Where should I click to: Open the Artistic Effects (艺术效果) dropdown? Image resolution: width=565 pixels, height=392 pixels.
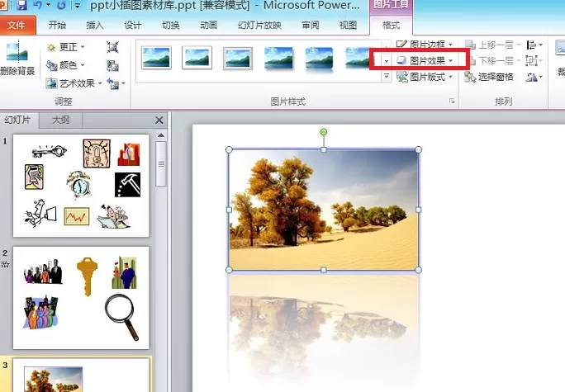74,83
